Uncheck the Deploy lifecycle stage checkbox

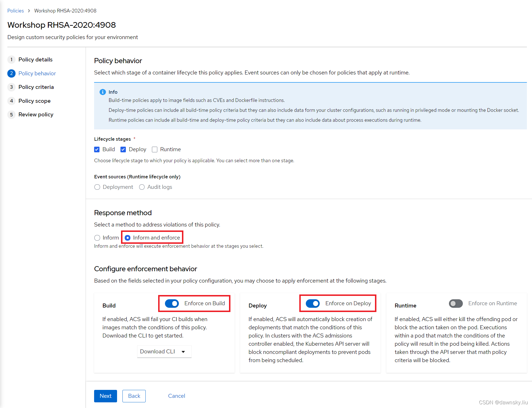123,149
